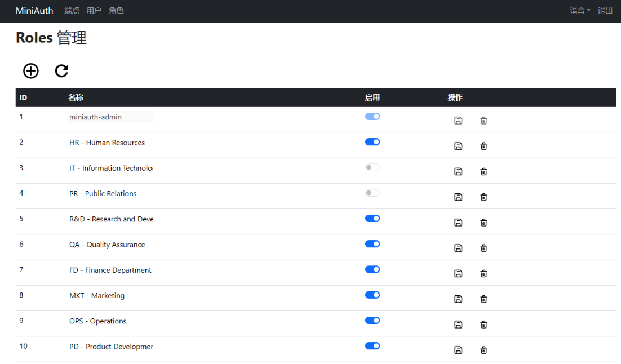Delete the HR - Human Resources role

tap(484, 146)
